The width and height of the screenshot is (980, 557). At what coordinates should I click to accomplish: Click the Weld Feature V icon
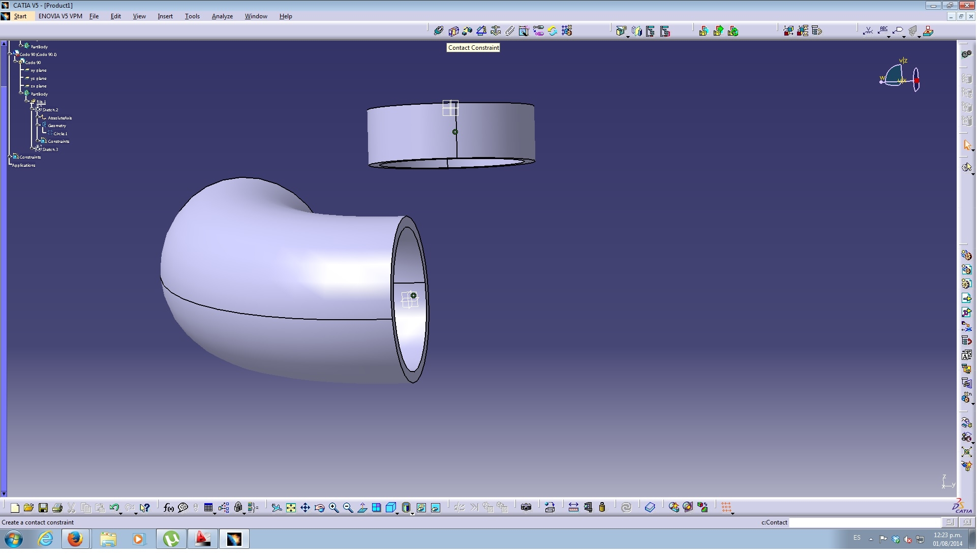coord(868,31)
